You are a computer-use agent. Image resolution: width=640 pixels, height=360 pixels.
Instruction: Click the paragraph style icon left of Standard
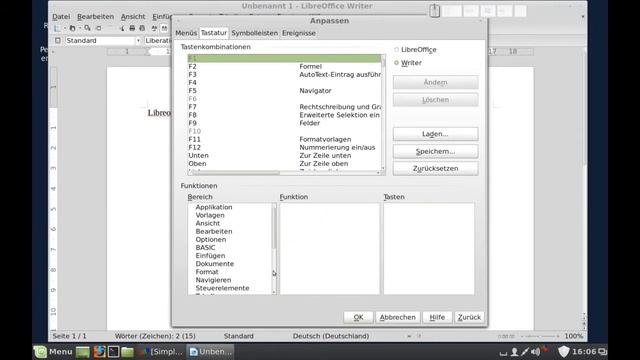(58, 40)
